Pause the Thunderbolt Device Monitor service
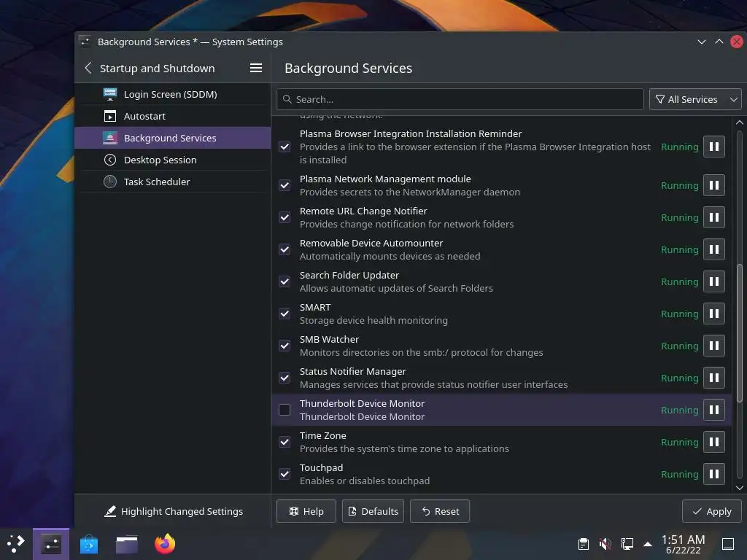This screenshot has height=560, width=747. coord(713,410)
